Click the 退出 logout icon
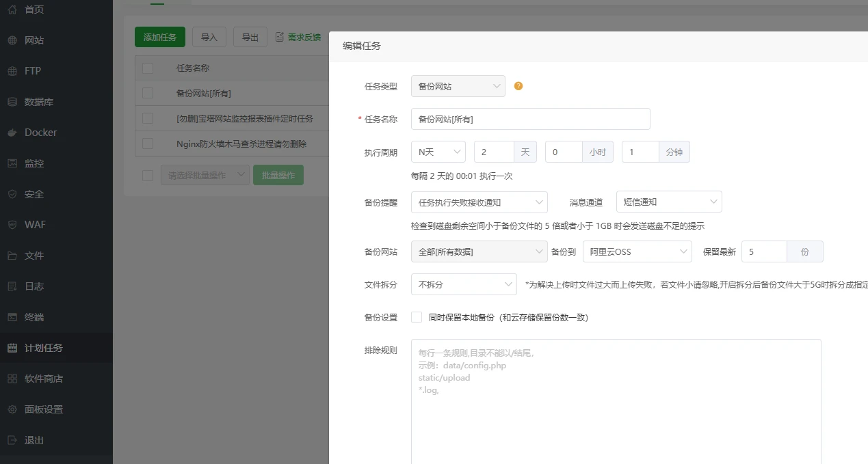The width and height of the screenshot is (868, 464). [x=12, y=440]
